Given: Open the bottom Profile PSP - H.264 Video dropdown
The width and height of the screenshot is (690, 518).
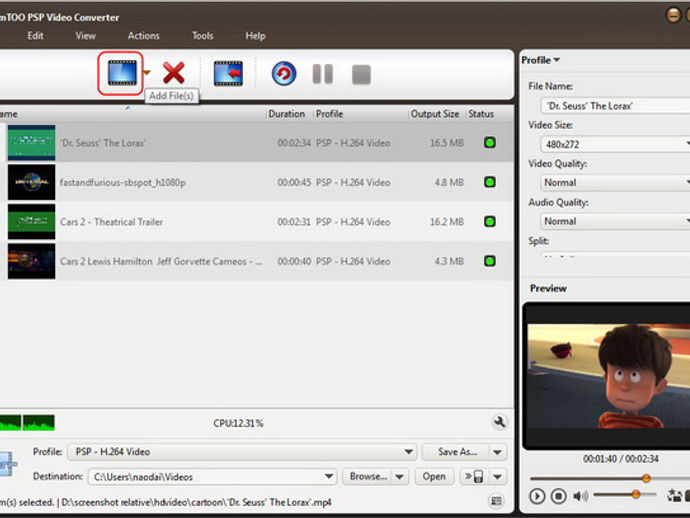Looking at the screenshot, I should point(242,452).
